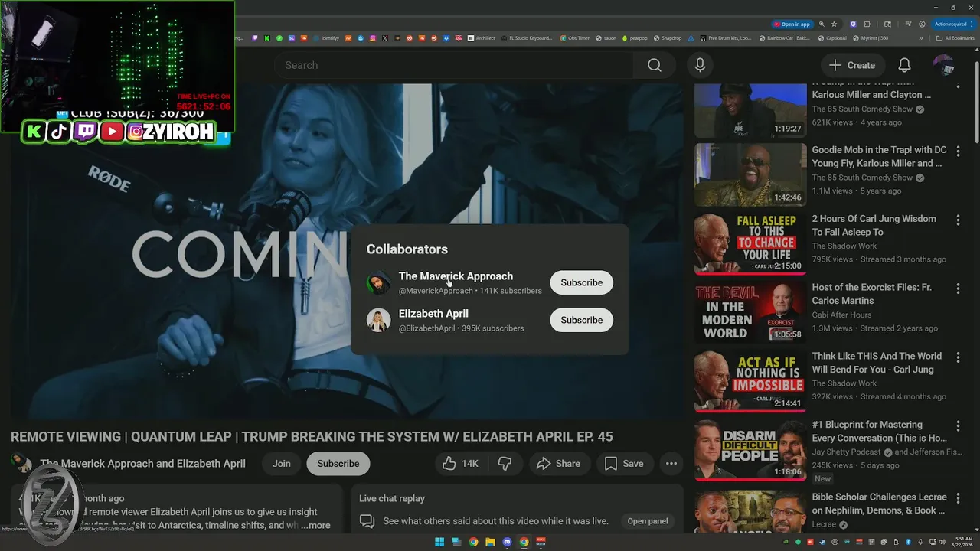Open Disarm Difficult People thumbnail
This screenshot has height=551, width=980.
pyautogui.click(x=750, y=449)
